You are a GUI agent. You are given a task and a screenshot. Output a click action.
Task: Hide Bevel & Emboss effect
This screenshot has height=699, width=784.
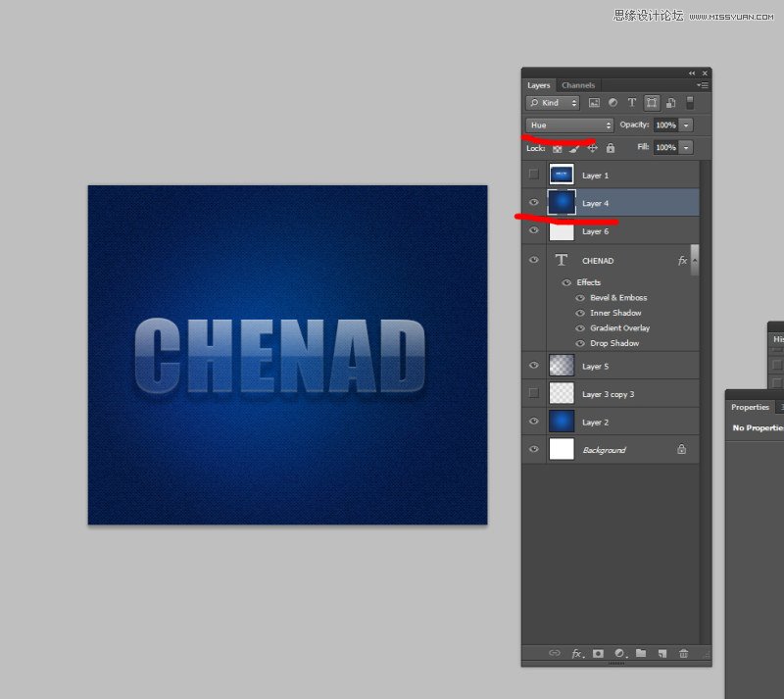[x=580, y=298]
